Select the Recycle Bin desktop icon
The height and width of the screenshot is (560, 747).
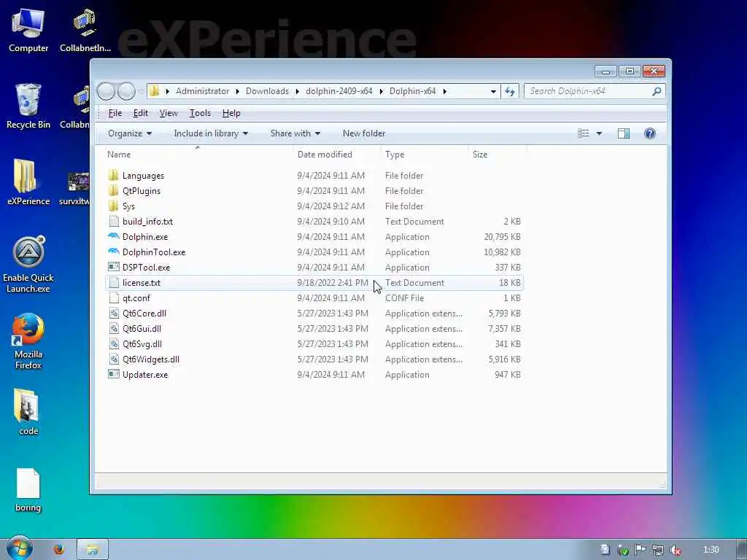(28, 106)
